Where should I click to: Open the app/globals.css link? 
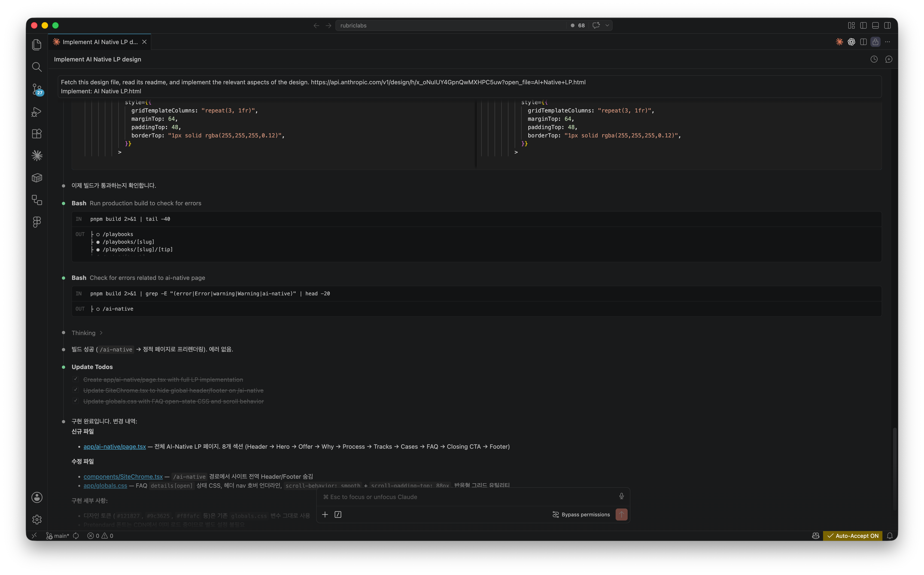coord(105,486)
